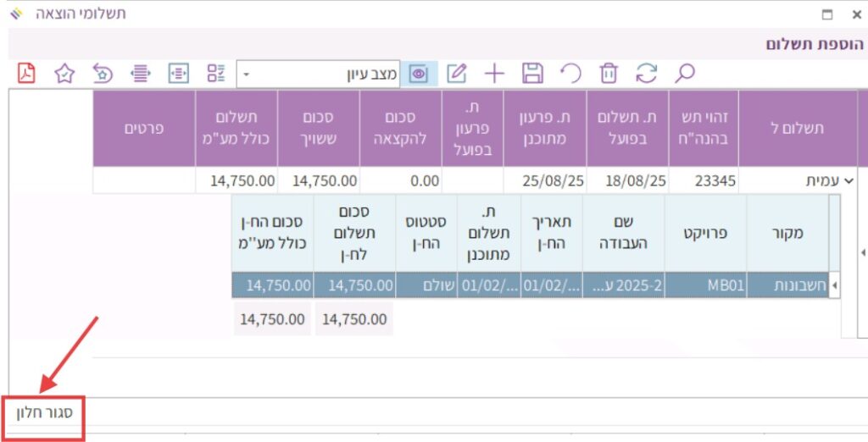Undo changes with the curved arrow icon
This screenshot has height=442, width=868.
571,74
